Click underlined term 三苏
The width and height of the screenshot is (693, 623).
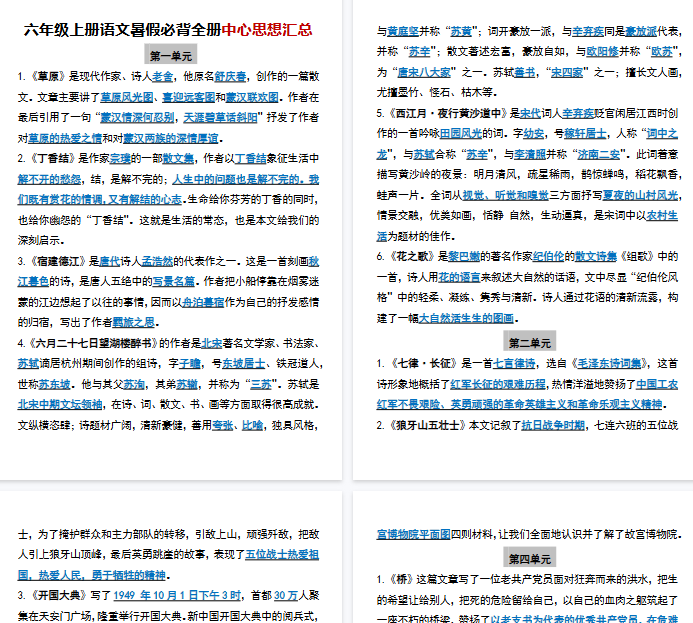(x=261, y=384)
